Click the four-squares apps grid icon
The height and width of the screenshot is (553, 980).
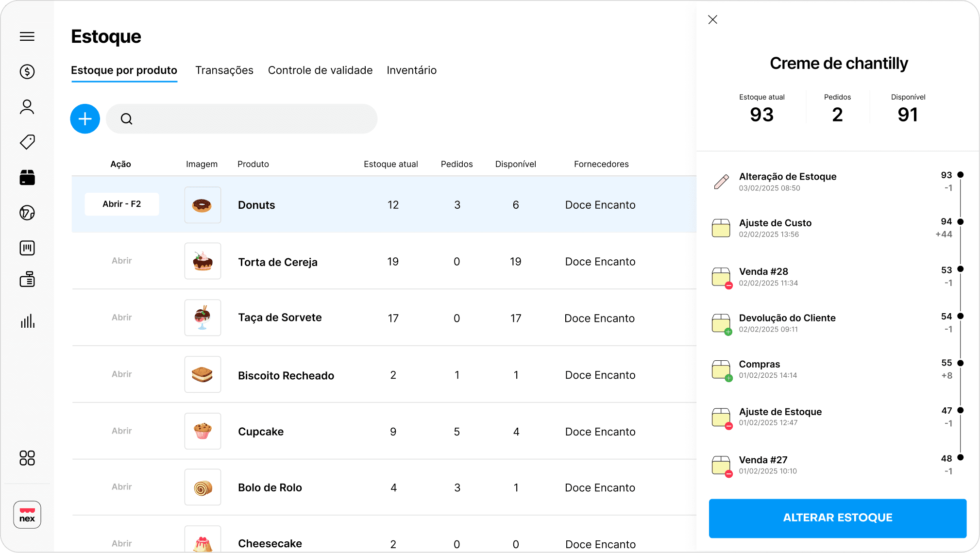pyautogui.click(x=27, y=458)
